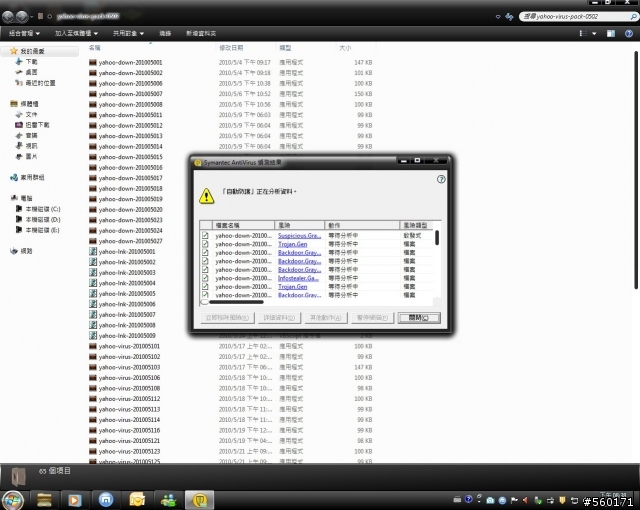Uncheck the Trojan.Gen checkbox just below the Infostealer row
The height and width of the screenshot is (510, 640).
tap(205, 286)
